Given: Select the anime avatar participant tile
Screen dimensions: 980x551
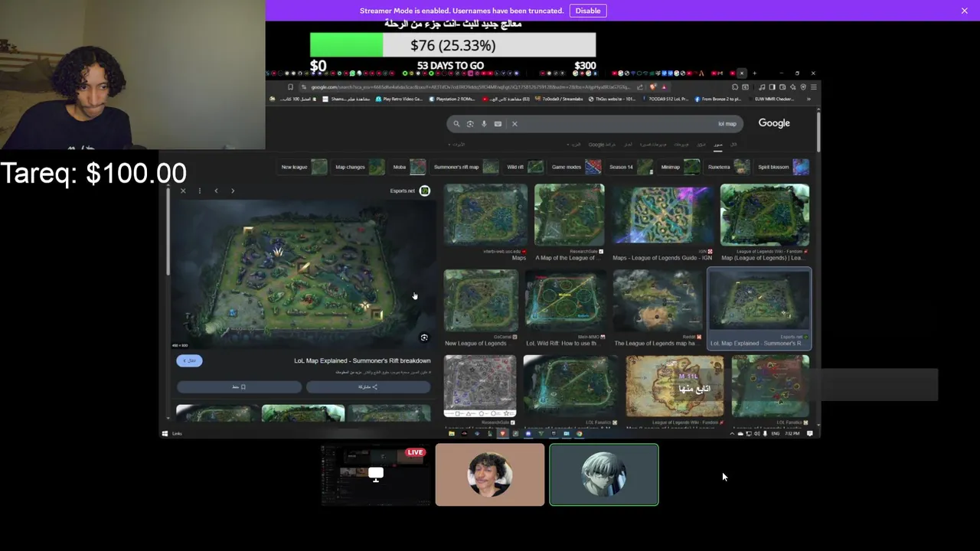Looking at the screenshot, I should click(x=604, y=474).
